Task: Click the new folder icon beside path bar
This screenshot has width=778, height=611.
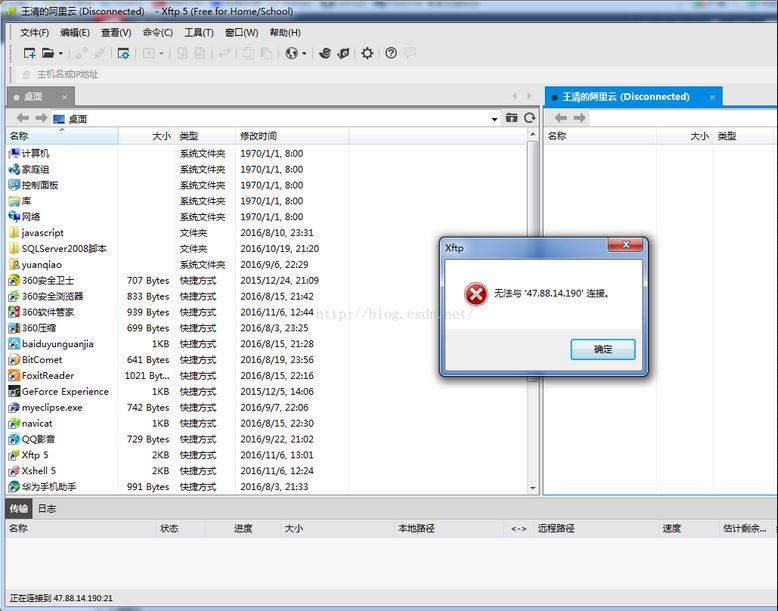Action: click(x=512, y=118)
